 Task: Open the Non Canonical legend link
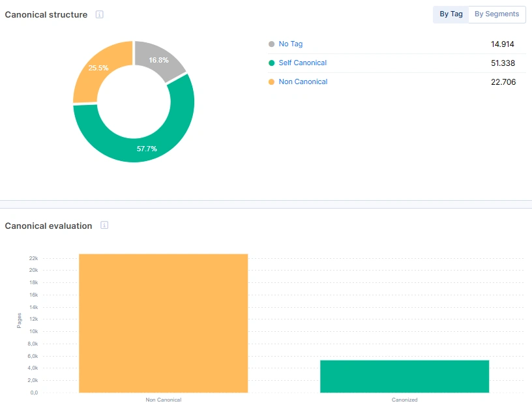[303, 82]
